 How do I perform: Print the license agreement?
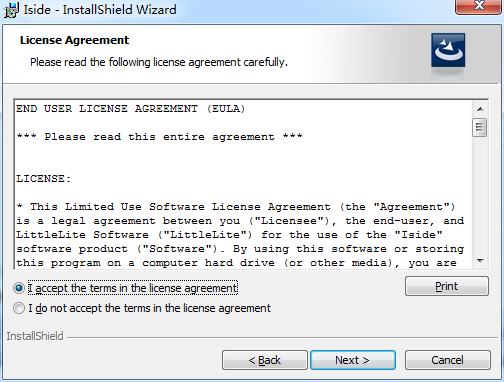pos(447,286)
